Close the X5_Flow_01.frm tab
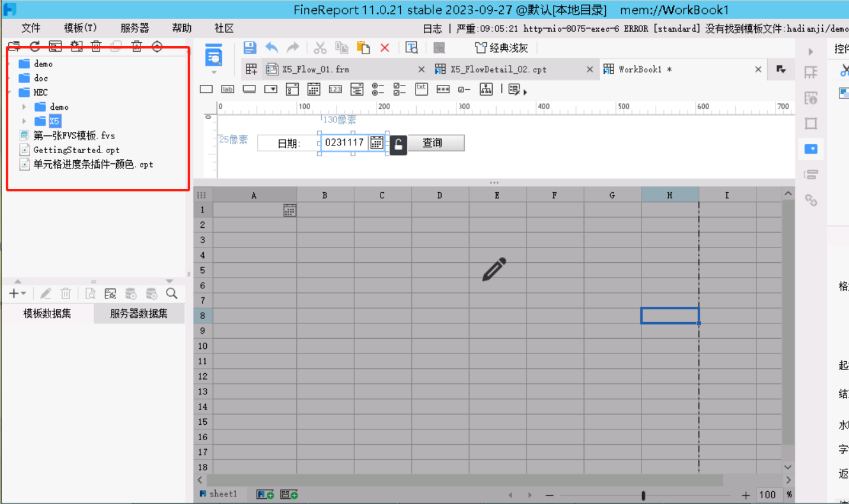The image size is (849, 504). coord(421,69)
